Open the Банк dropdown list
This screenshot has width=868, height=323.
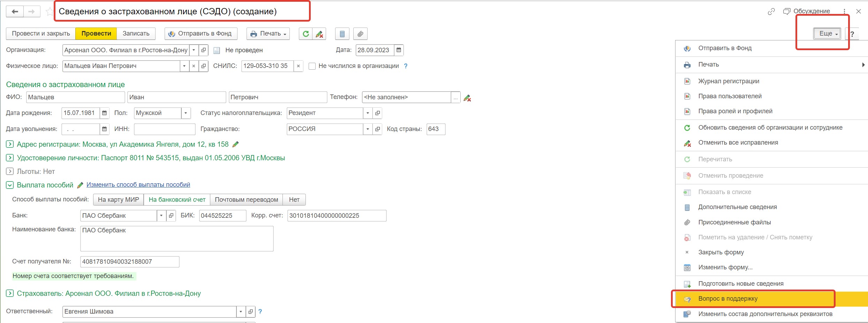[161, 216]
